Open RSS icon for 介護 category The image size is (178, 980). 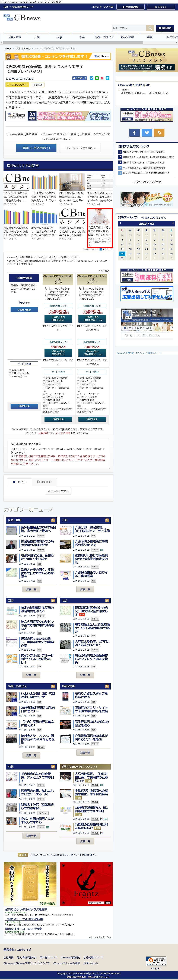point(107,520)
